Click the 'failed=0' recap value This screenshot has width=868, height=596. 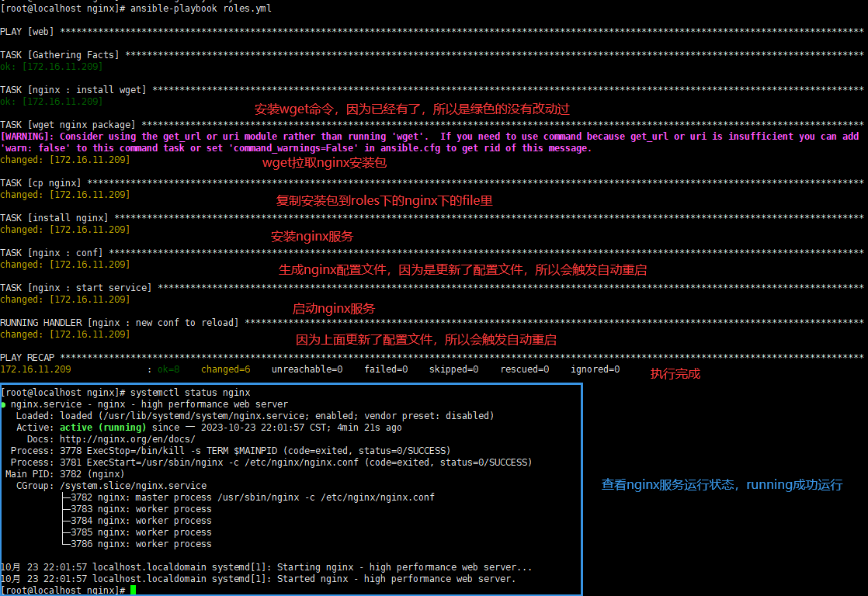(x=386, y=369)
